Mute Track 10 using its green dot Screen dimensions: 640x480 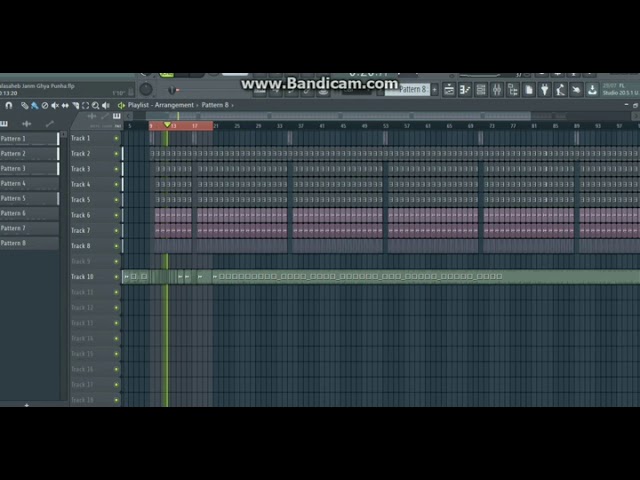point(116,277)
